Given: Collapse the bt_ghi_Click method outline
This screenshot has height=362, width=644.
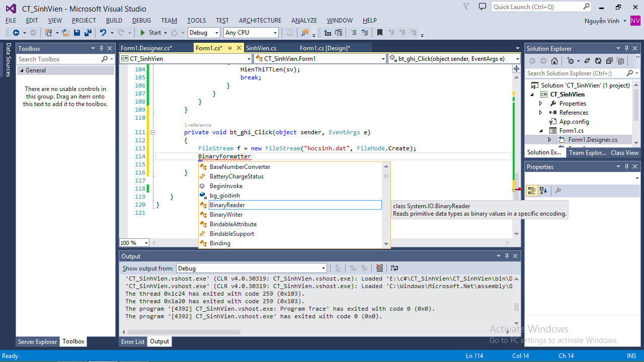Looking at the screenshot, I should pyautogui.click(x=152, y=132).
